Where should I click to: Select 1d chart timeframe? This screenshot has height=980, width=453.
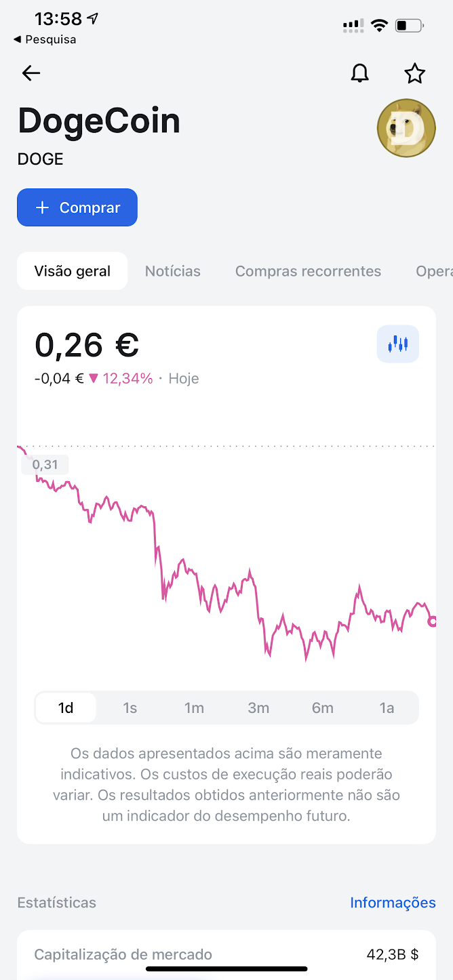click(66, 708)
